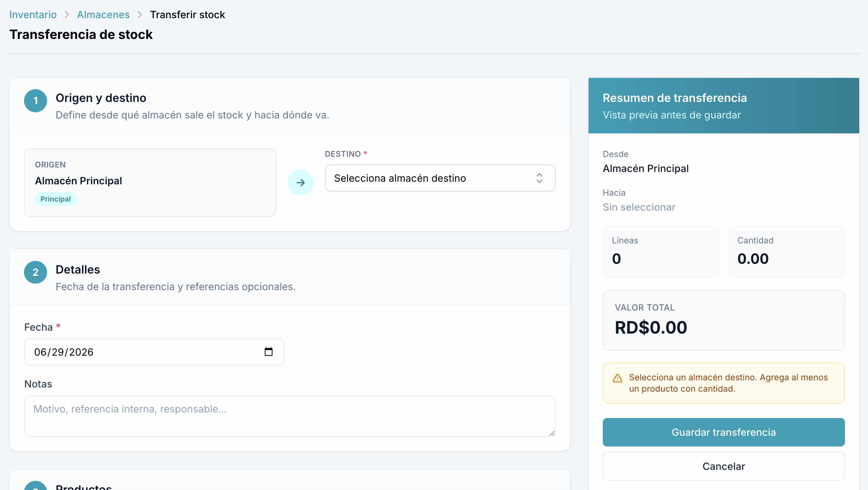Click the Sin seleccionar text under Hacia
This screenshot has width=868, height=490.
639,207
